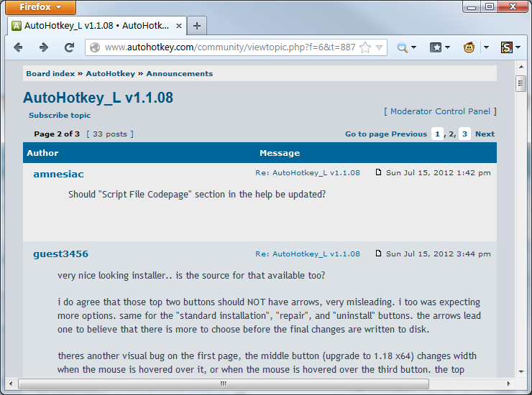Reload the page with the refresh icon
Viewport: 532px width, 395px height.
pyautogui.click(x=69, y=47)
